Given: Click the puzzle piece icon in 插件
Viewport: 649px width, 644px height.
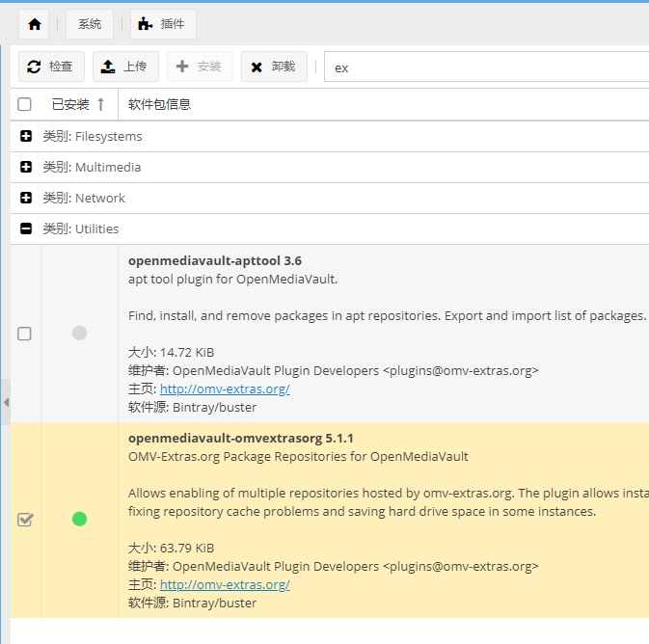Looking at the screenshot, I should [x=145, y=24].
